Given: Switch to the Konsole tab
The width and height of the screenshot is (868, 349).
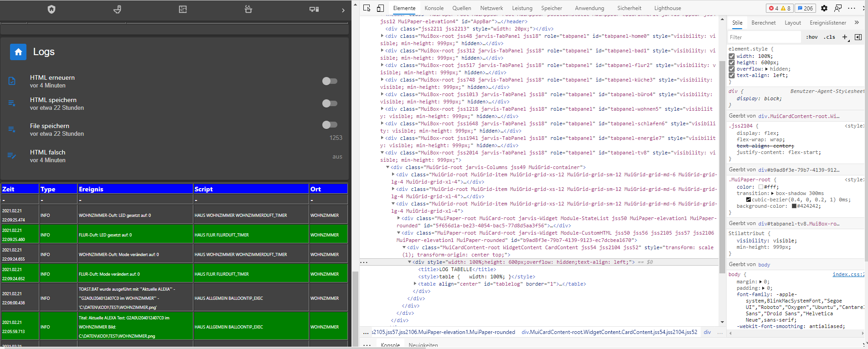Looking at the screenshot, I should tap(434, 8).
